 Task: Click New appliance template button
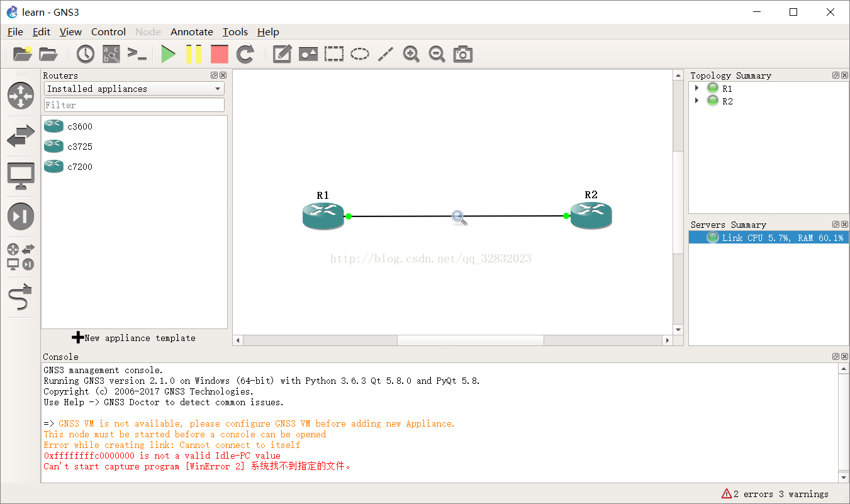134,338
